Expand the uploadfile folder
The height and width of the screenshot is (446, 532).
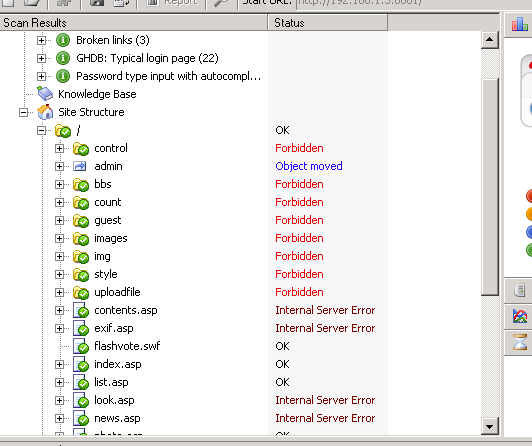coord(59,292)
